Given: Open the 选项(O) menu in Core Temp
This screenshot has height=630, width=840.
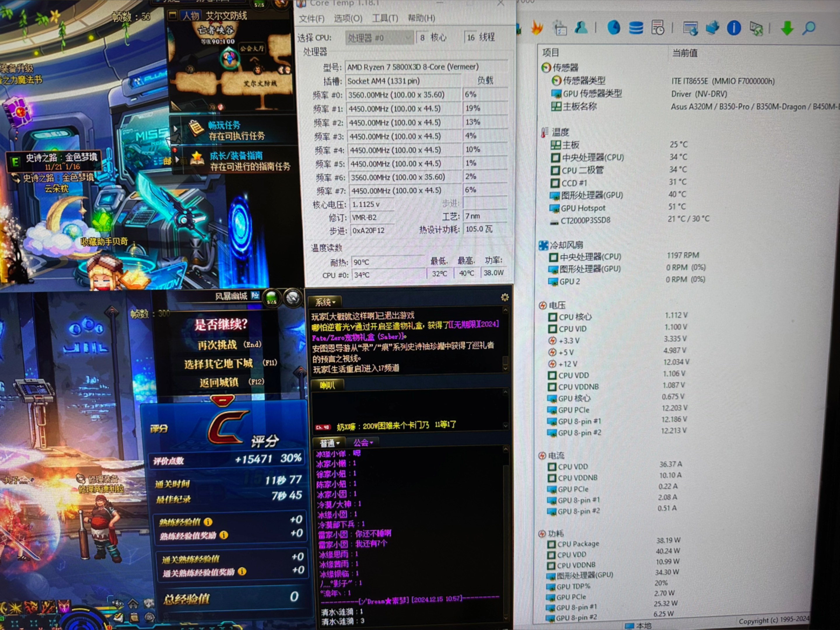Looking at the screenshot, I should 348,18.
